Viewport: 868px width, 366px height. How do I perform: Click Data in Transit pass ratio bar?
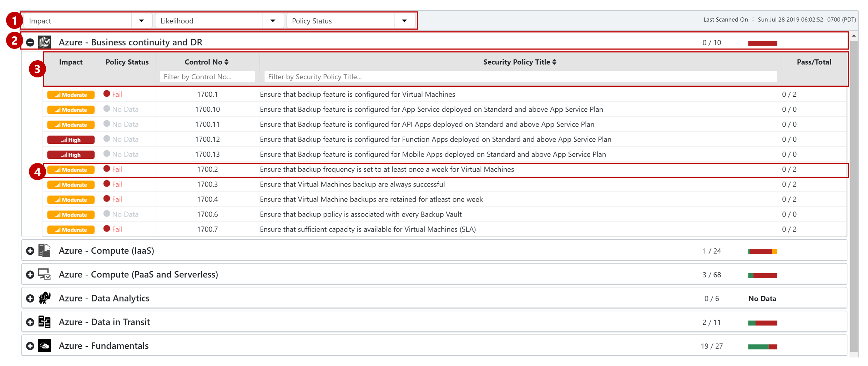pyautogui.click(x=763, y=323)
